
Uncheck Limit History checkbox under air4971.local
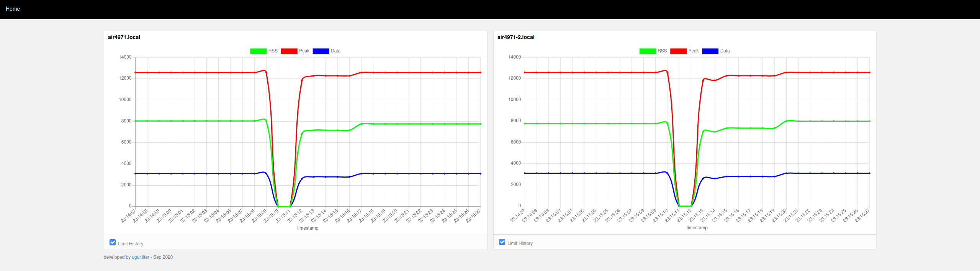tap(113, 242)
